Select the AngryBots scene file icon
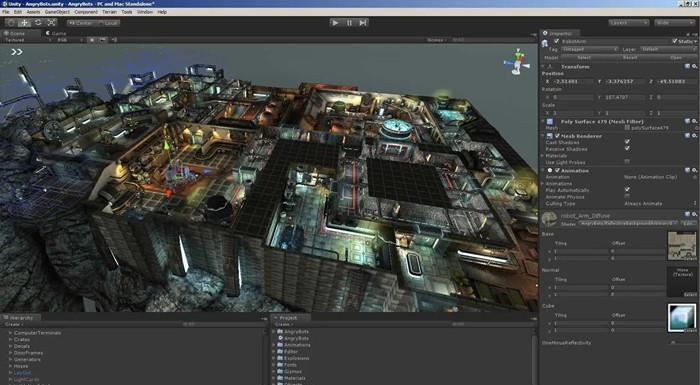This screenshot has height=385, width=700. pyautogui.click(x=280, y=338)
